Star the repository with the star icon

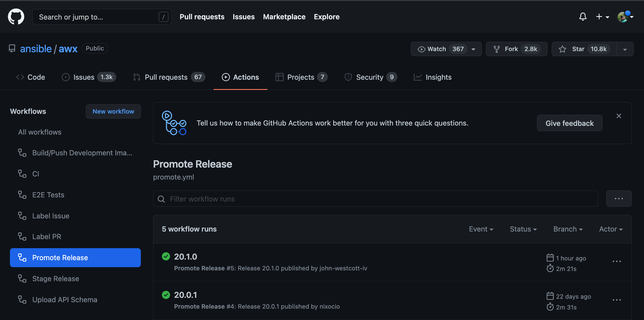coord(562,49)
